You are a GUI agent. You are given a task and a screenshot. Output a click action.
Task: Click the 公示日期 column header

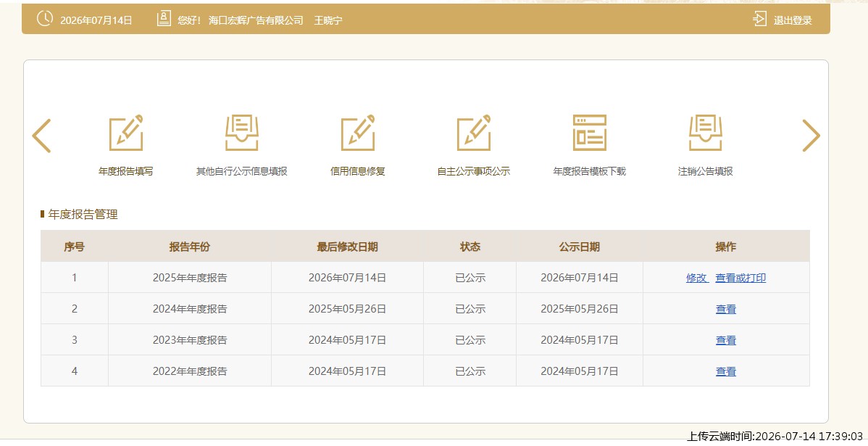(580, 247)
